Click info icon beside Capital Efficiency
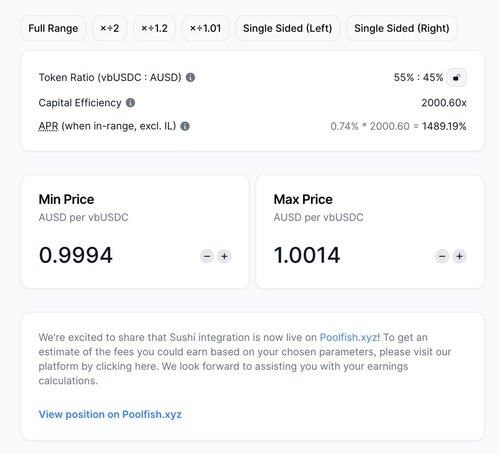The height and width of the screenshot is (454, 500). click(130, 103)
